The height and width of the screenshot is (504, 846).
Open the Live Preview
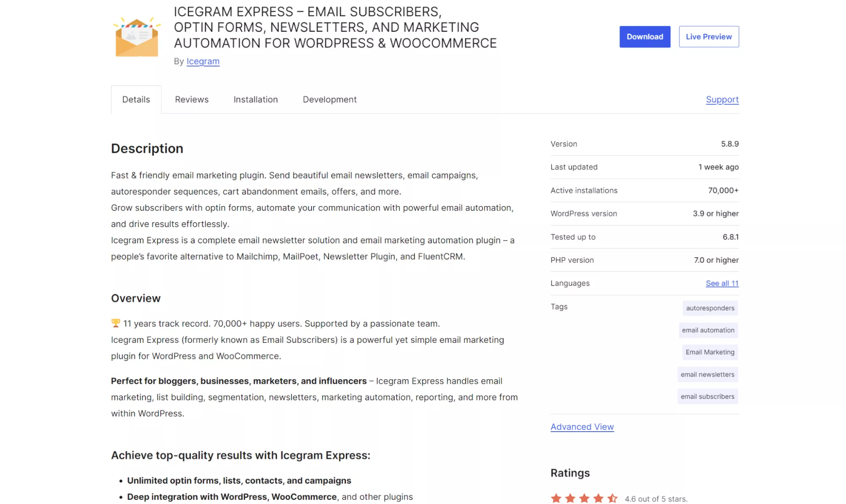pyautogui.click(x=708, y=37)
